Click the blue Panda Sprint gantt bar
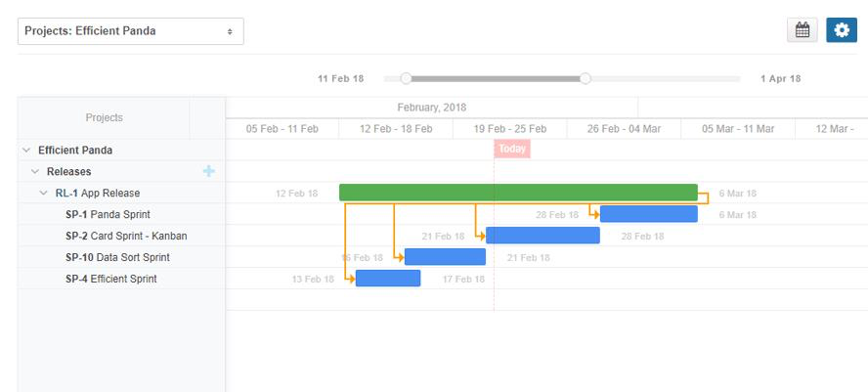Viewport: 868px width, 392px height. click(x=649, y=214)
